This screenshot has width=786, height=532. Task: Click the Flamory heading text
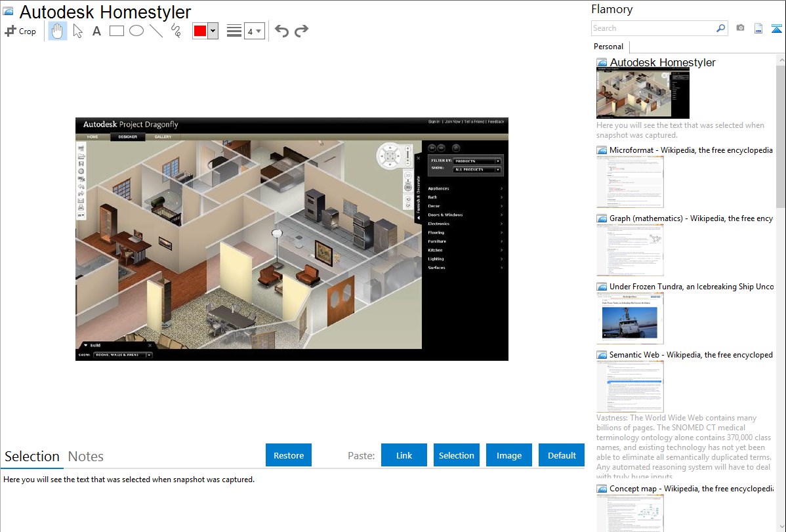click(612, 10)
